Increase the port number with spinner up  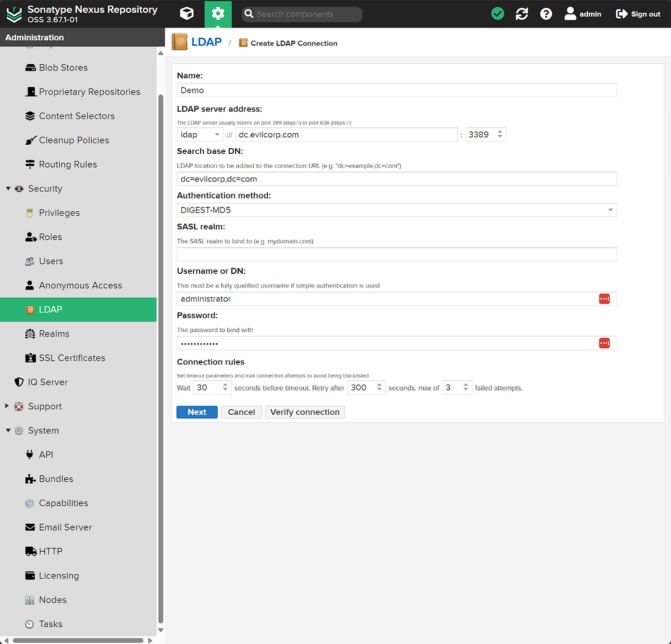[x=500, y=132]
